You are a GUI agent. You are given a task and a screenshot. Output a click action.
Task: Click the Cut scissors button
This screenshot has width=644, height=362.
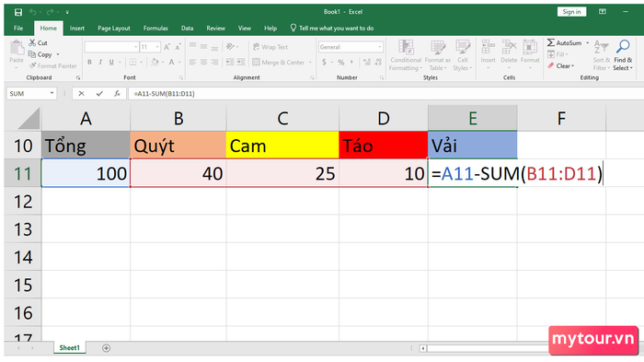pyautogui.click(x=39, y=42)
